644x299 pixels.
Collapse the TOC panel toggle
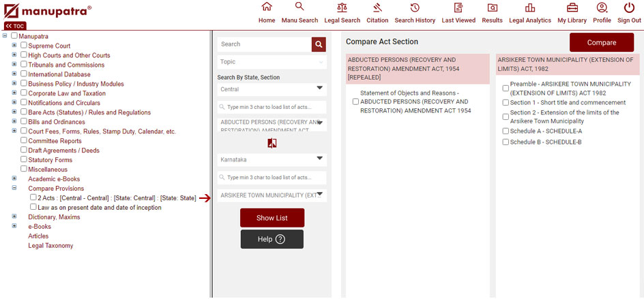coord(15,26)
